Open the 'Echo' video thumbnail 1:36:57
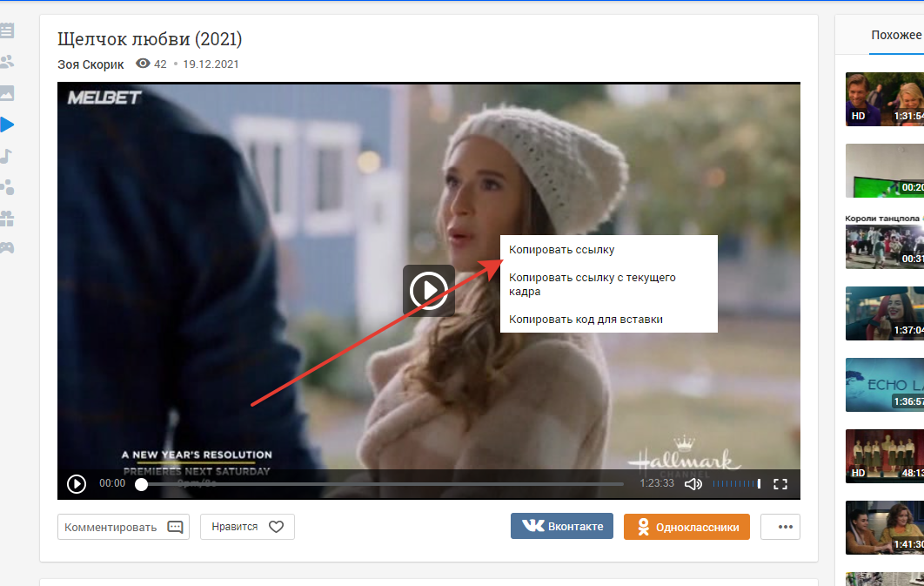The image size is (924, 586). [x=885, y=385]
